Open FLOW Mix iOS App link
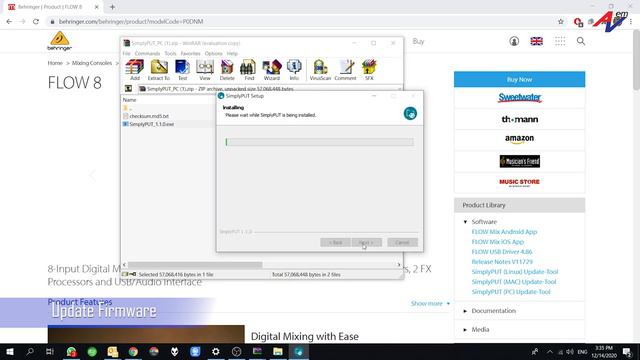The height and width of the screenshot is (360, 640). pos(498,242)
